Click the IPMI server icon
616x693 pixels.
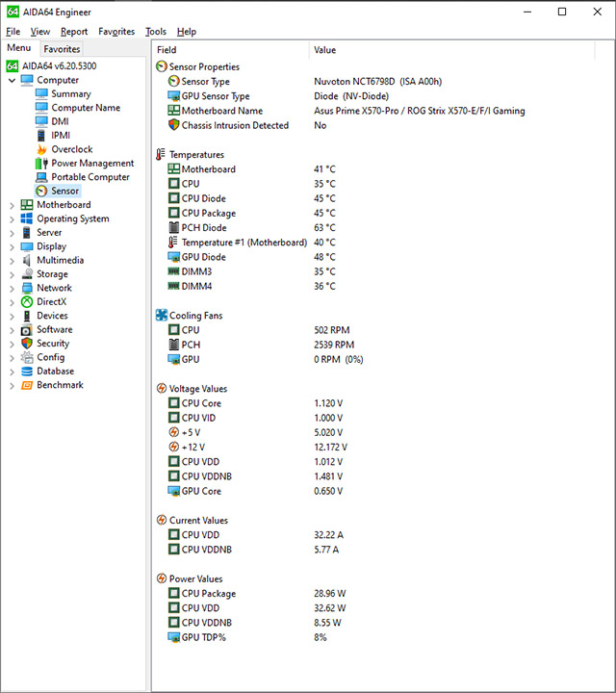(x=41, y=136)
